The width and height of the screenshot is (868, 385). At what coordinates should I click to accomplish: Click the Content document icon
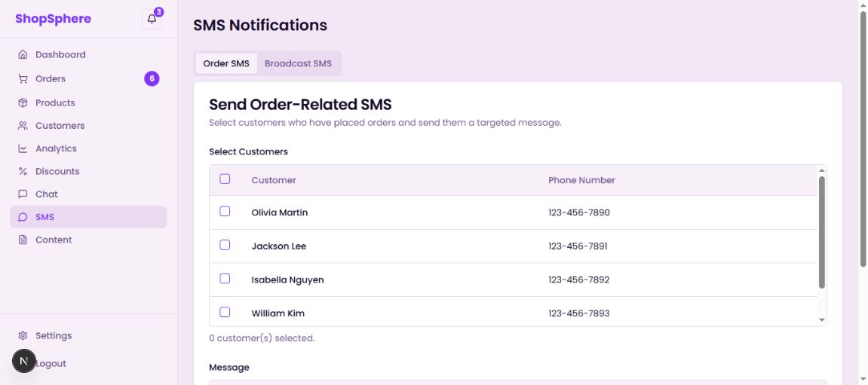(x=23, y=240)
